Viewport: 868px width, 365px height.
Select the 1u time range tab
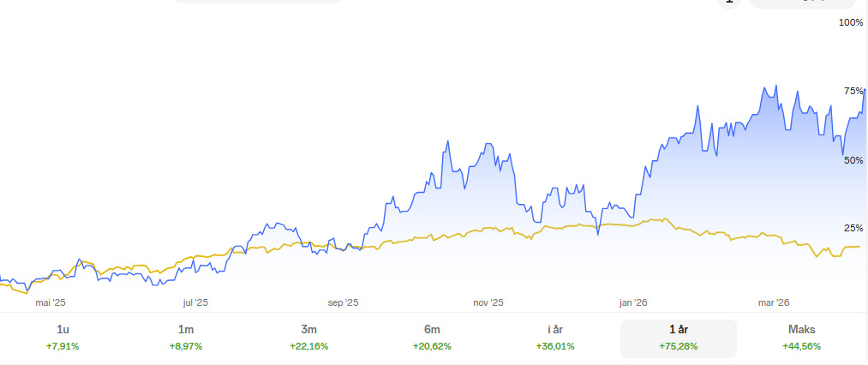[x=63, y=338]
